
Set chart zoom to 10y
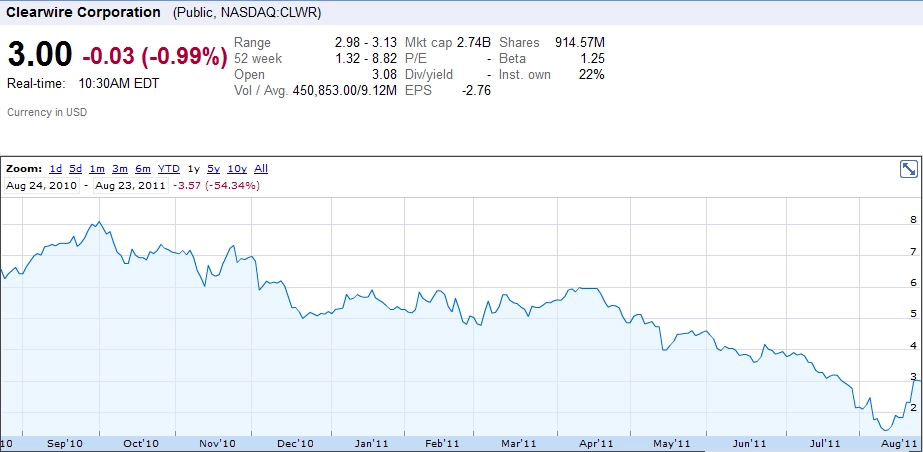(237, 169)
